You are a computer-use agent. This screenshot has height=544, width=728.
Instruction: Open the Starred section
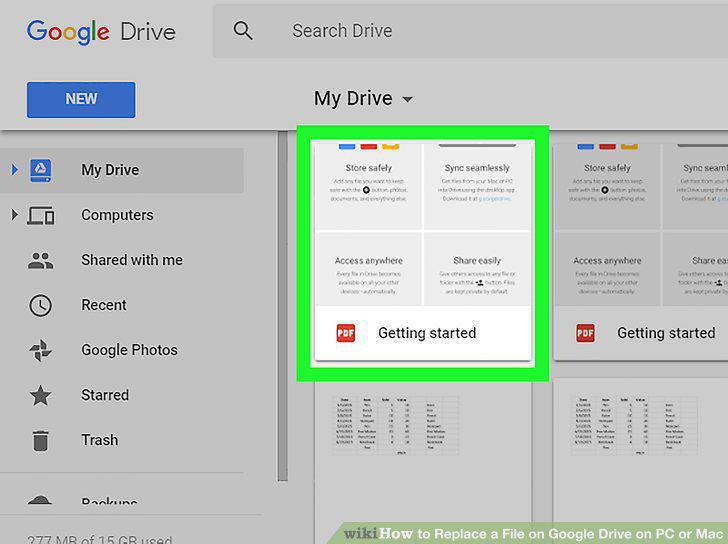pyautogui.click(x=105, y=395)
